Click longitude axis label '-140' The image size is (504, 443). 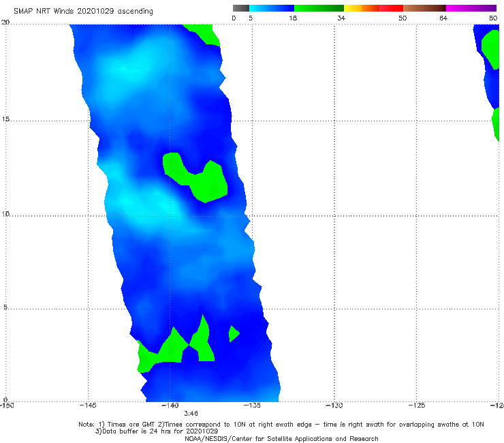(x=170, y=406)
